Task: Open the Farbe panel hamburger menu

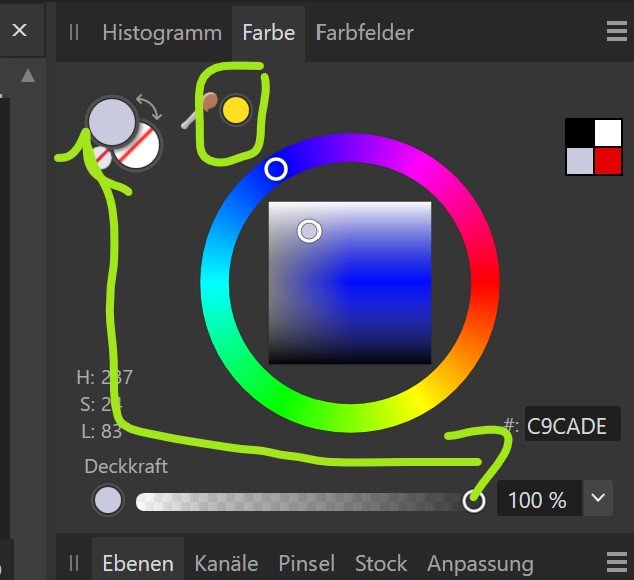Action: pos(617,32)
